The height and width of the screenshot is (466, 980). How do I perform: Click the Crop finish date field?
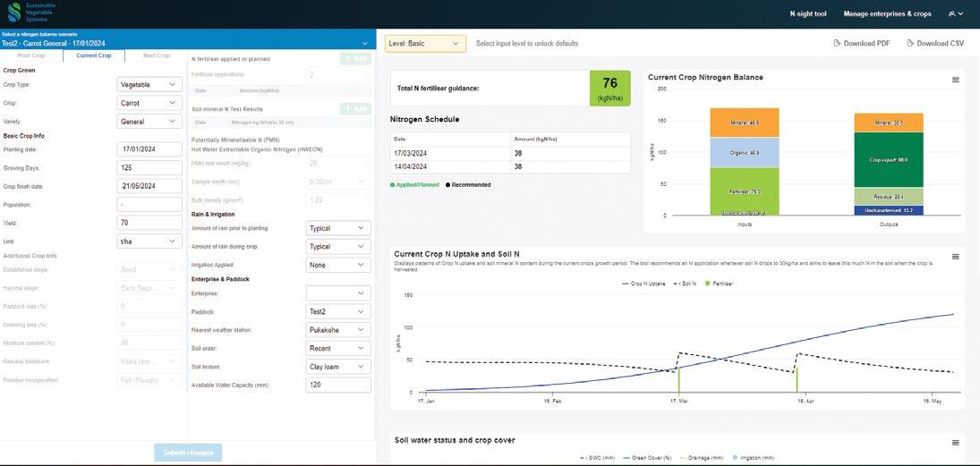(x=149, y=186)
